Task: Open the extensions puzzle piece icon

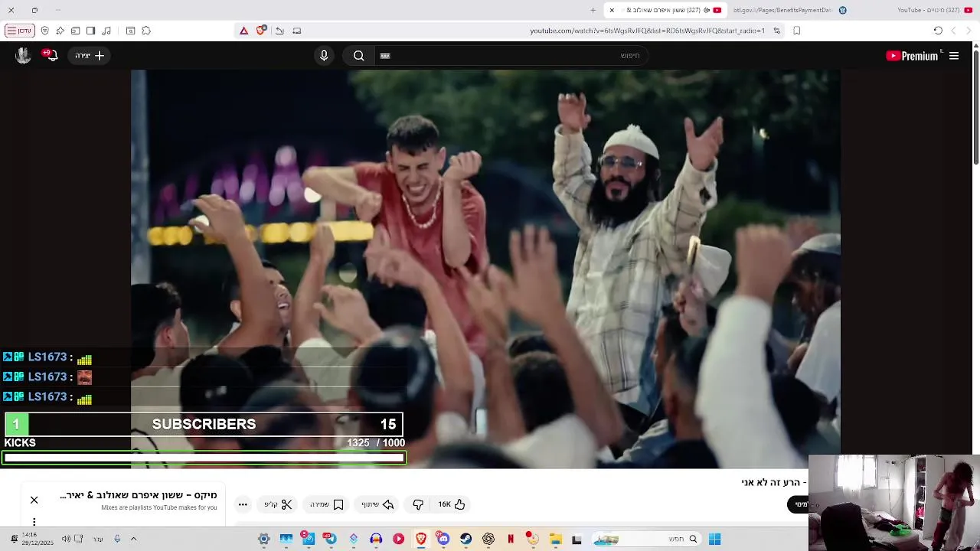Action: click(x=146, y=31)
